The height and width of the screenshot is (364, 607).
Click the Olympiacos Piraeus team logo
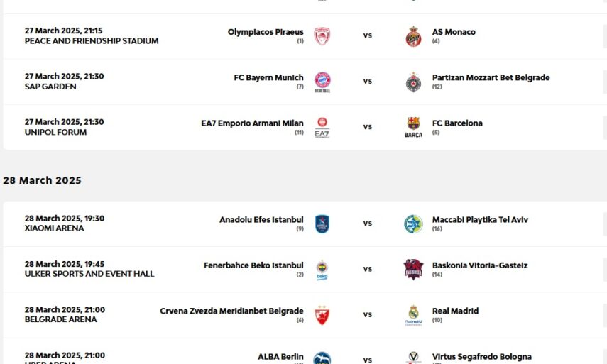click(322, 36)
